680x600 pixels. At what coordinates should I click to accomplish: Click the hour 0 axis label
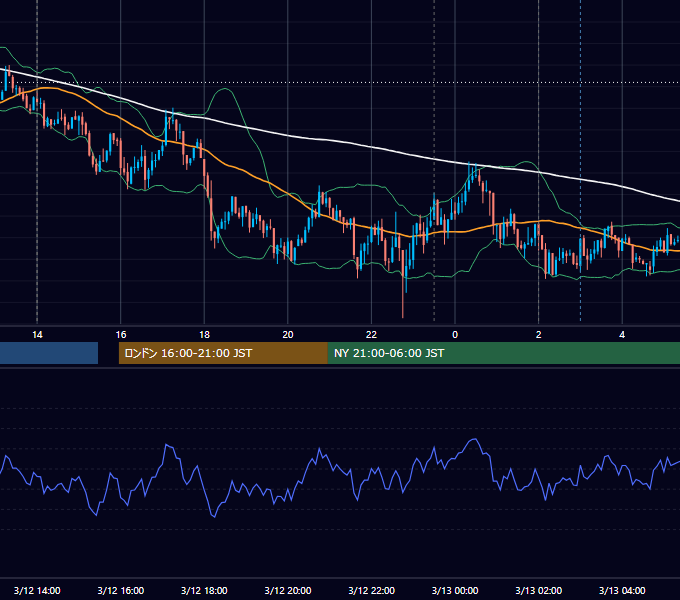click(455, 335)
